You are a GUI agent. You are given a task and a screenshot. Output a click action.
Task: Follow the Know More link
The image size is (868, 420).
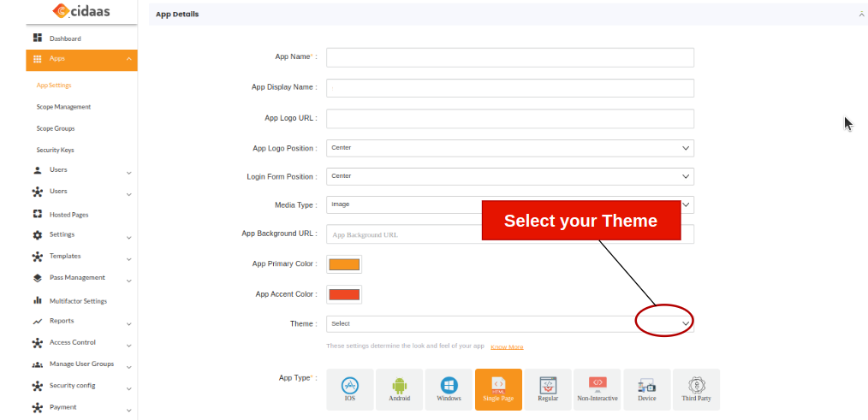[507, 347]
